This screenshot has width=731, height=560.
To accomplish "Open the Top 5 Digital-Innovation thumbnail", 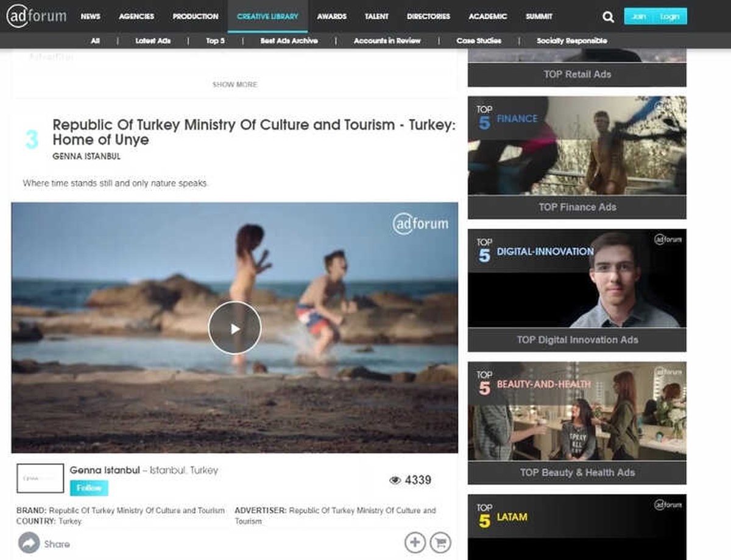I will pyautogui.click(x=577, y=278).
